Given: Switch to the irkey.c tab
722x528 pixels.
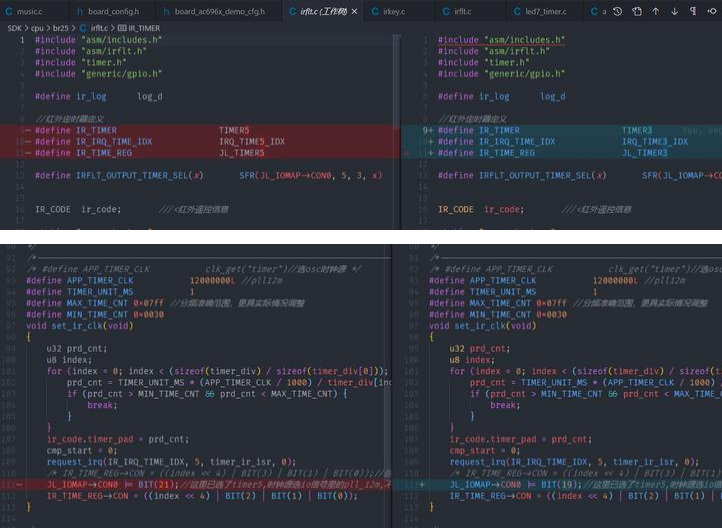Looking at the screenshot, I should [x=394, y=11].
